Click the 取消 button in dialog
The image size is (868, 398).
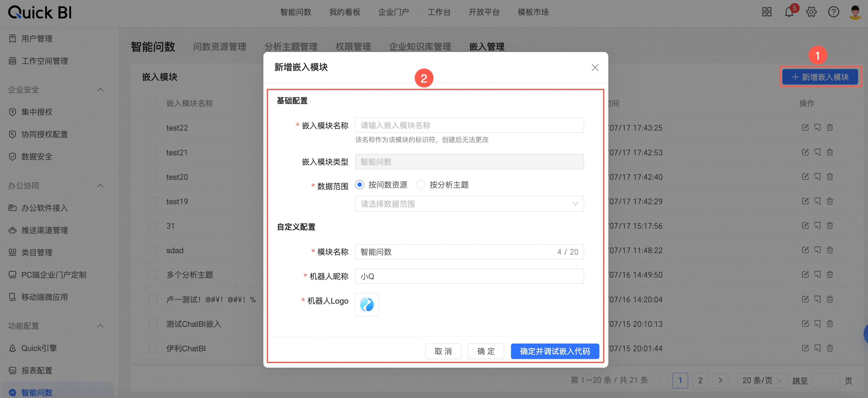(443, 351)
